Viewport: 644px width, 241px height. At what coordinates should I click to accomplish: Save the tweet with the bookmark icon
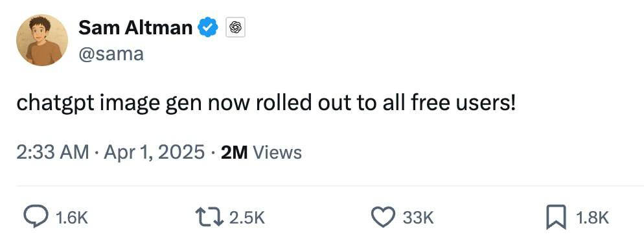(556, 218)
